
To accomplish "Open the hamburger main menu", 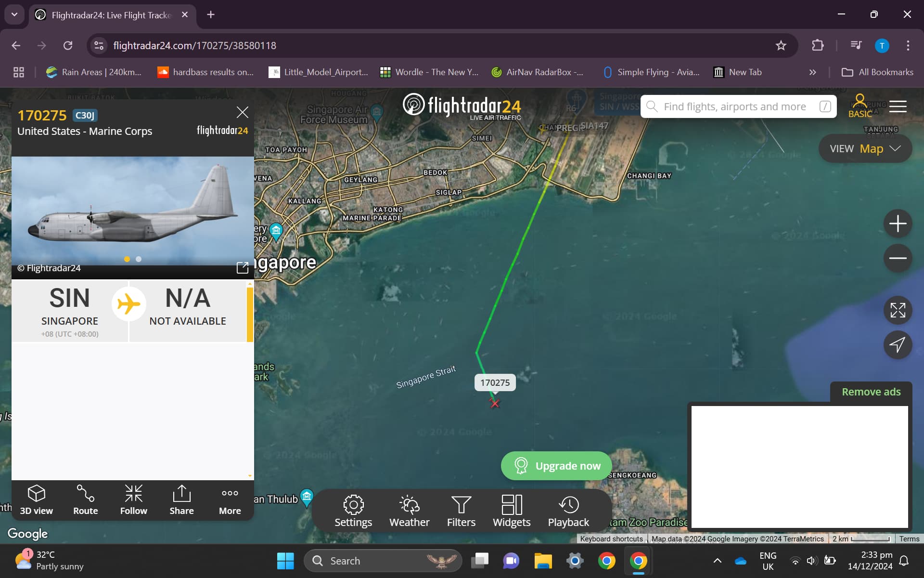I will pyautogui.click(x=898, y=106).
